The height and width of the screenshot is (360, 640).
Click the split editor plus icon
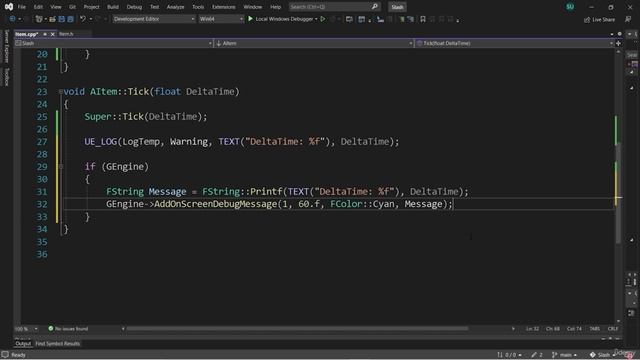(618, 43)
